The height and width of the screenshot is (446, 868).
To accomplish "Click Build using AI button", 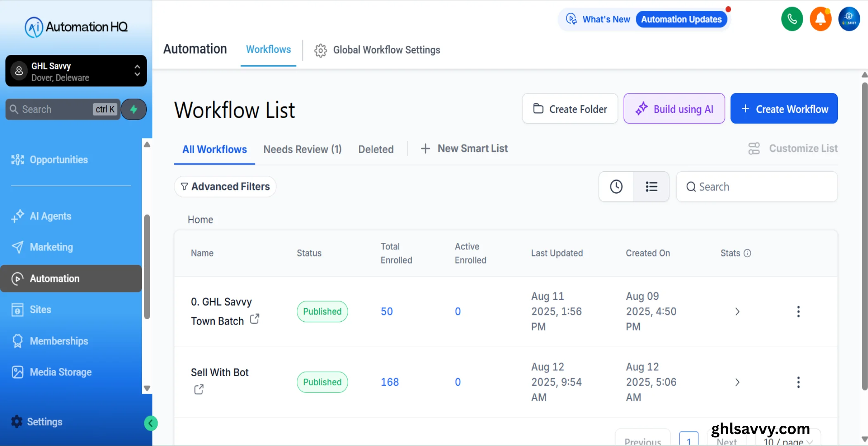I will click(x=674, y=109).
